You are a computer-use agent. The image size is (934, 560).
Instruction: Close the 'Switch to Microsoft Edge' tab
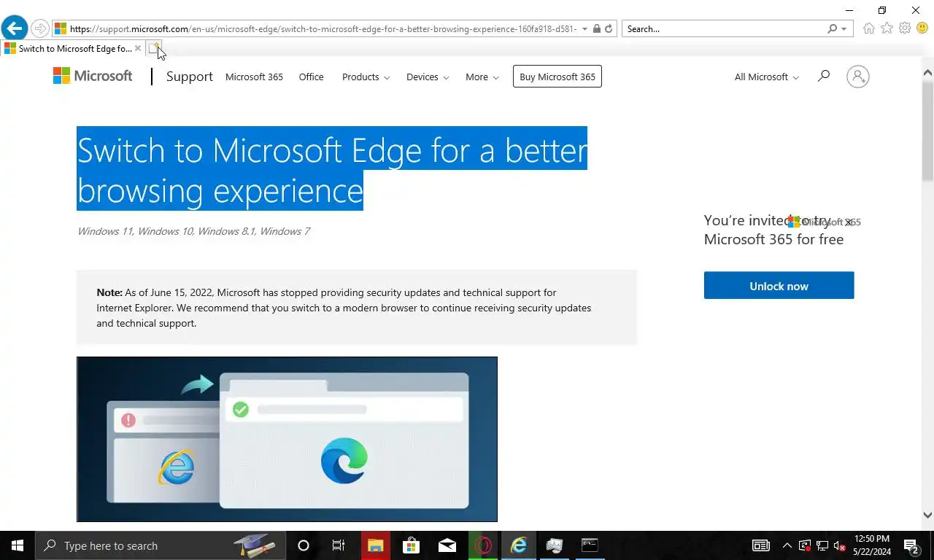[x=138, y=49]
